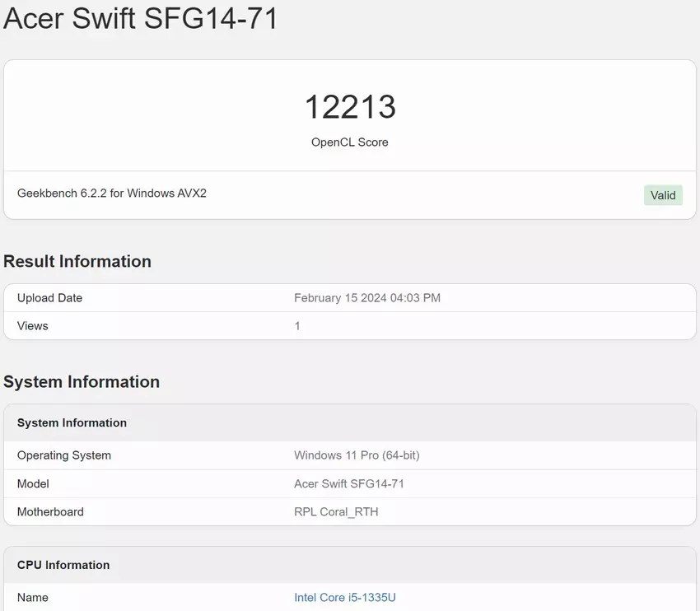The width and height of the screenshot is (700, 611).
Task: Select the Upload Date row label
Action: (49, 298)
